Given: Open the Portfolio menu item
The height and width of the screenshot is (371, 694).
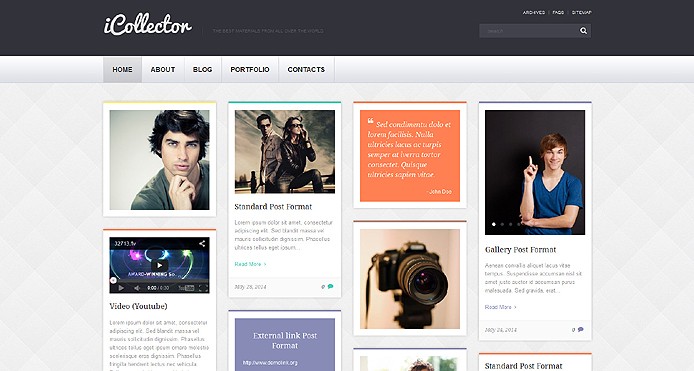Looking at the screenshot, I should coord(250,70).
